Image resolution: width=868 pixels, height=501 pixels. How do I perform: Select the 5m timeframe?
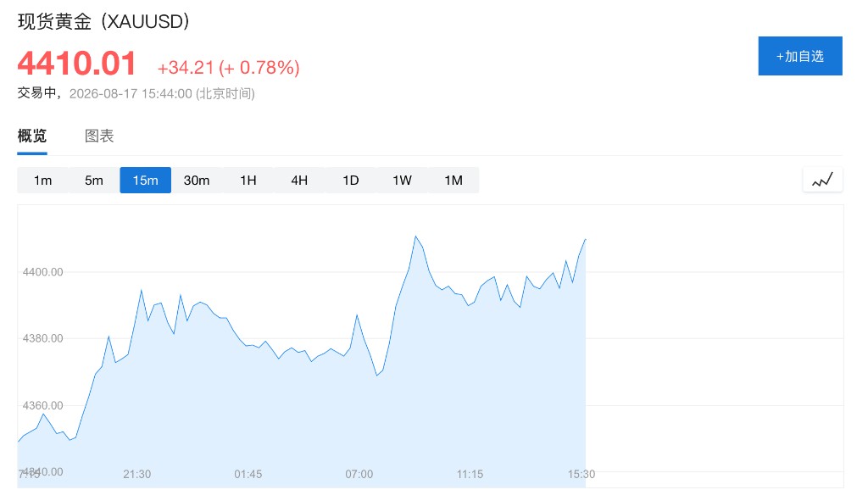(94, 180)
